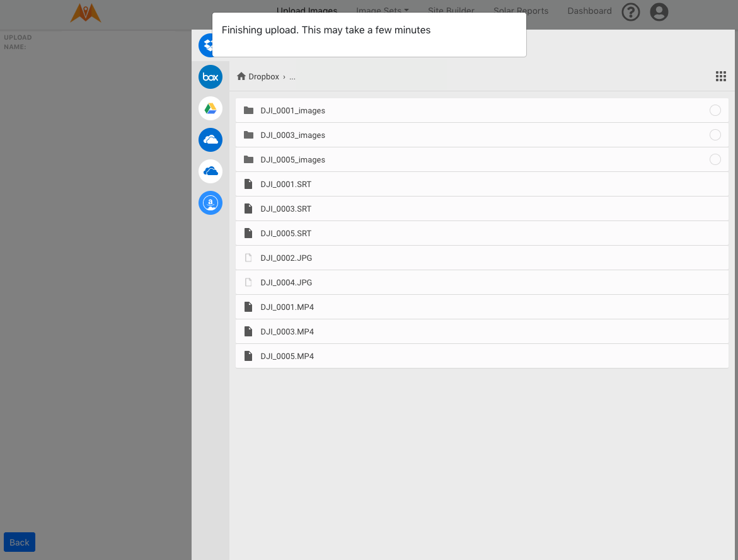Click the Dropbox source icon at the top
Screen dimensions: 738x560
(x=205, y=45)
